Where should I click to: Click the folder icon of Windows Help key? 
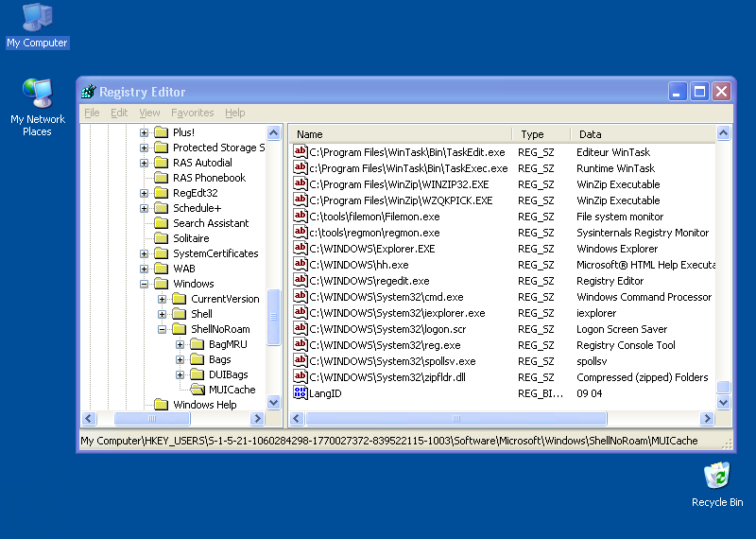coord(161,405)
